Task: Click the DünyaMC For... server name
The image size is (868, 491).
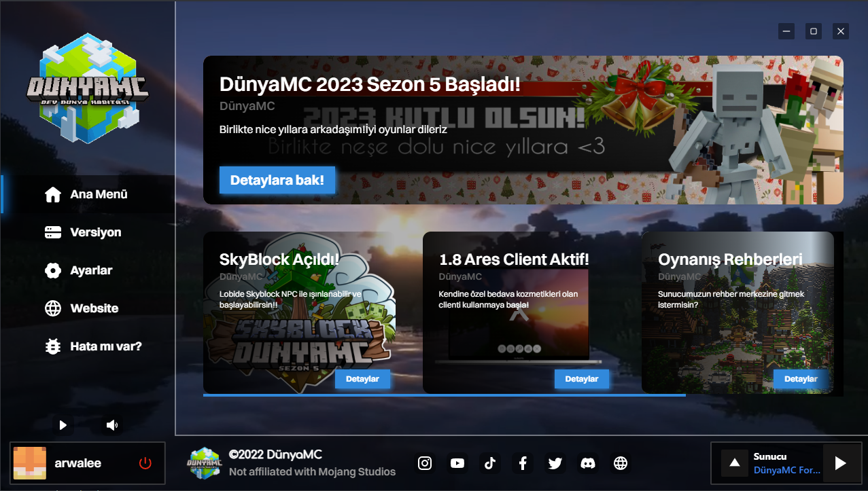Action: click(x=786, y=470)
